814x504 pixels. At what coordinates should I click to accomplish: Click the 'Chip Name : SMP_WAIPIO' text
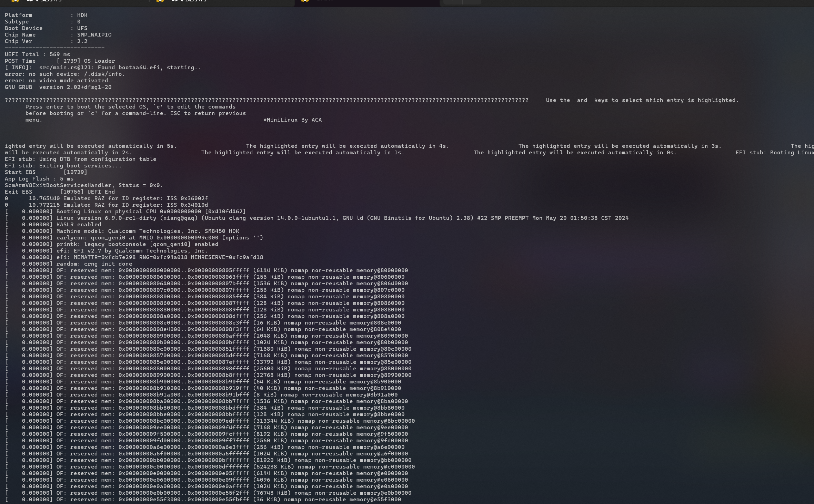pyautogui.click(x=58, y=34)
